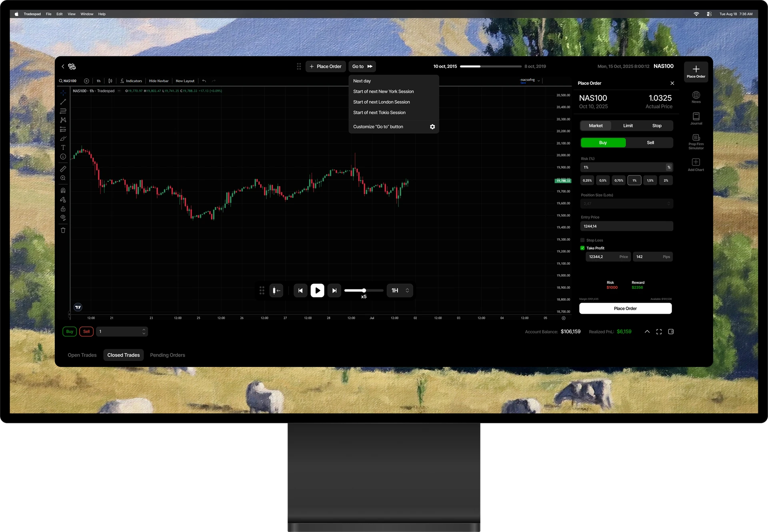Image resolution: width=768 pixels, height=532 pixels.
Task: Click the Go to button
Action: pos(362,66)
